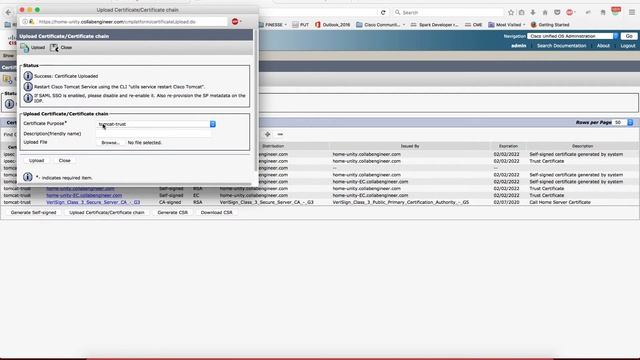The width and height of the screenshot is (640, 360).
Task: Click the adblock icon in popup address bar
Action: pyautogui.click(x=235, y=22)
